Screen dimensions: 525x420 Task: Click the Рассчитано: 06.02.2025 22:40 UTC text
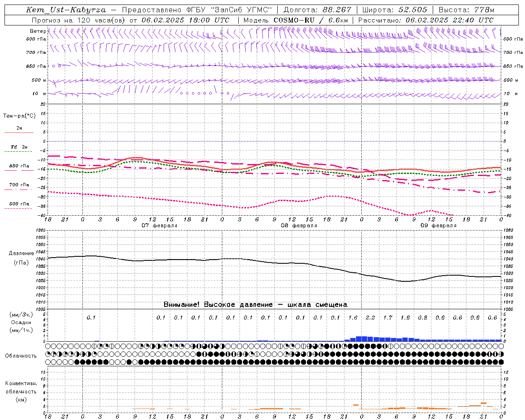coord(426,20)
